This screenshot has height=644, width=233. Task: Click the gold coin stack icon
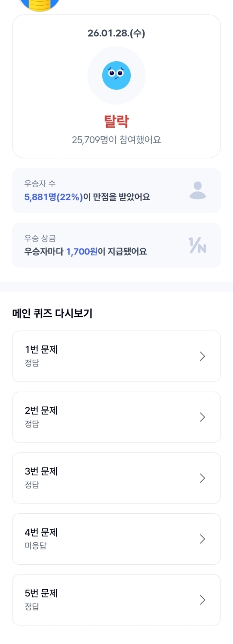tap(40, 4)
